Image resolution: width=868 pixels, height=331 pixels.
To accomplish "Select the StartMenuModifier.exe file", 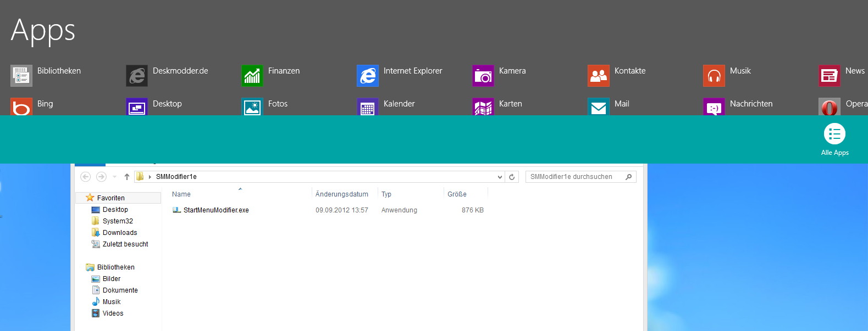I will (216, 210).
